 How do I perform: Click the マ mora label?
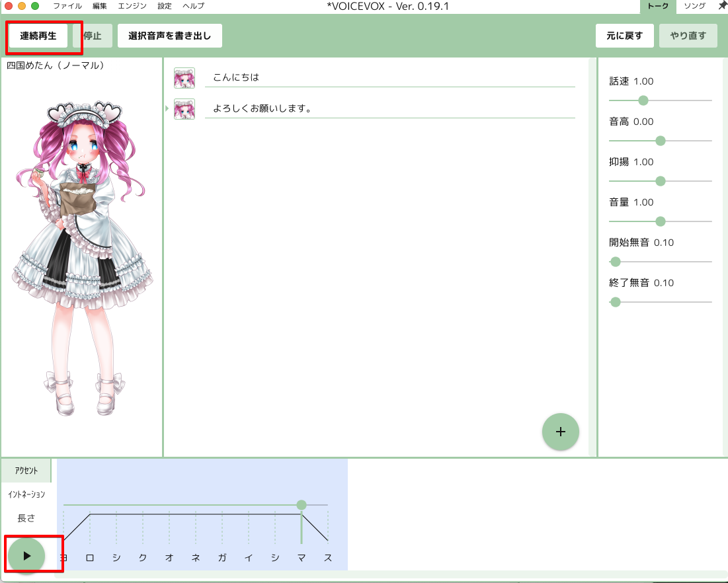302,558
